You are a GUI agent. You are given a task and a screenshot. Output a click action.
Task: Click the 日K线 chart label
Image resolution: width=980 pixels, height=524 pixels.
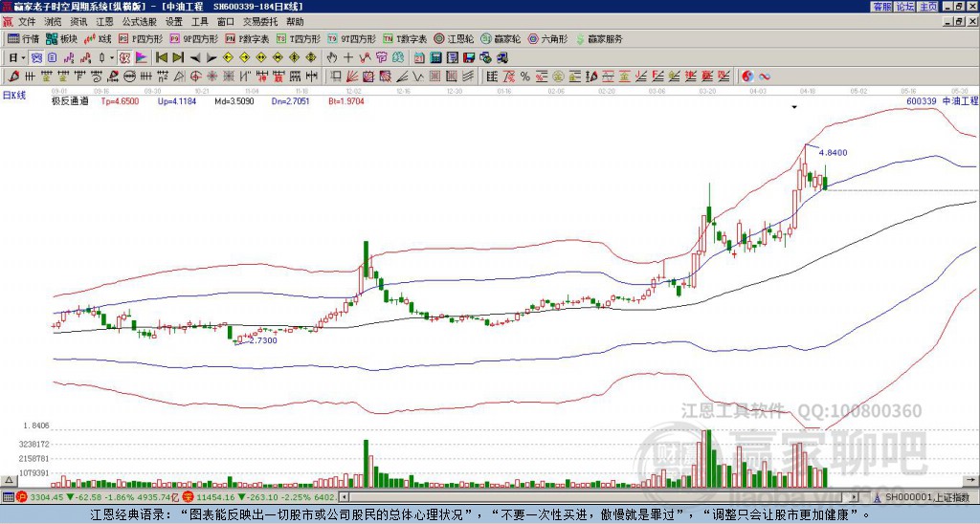point(15,96)
